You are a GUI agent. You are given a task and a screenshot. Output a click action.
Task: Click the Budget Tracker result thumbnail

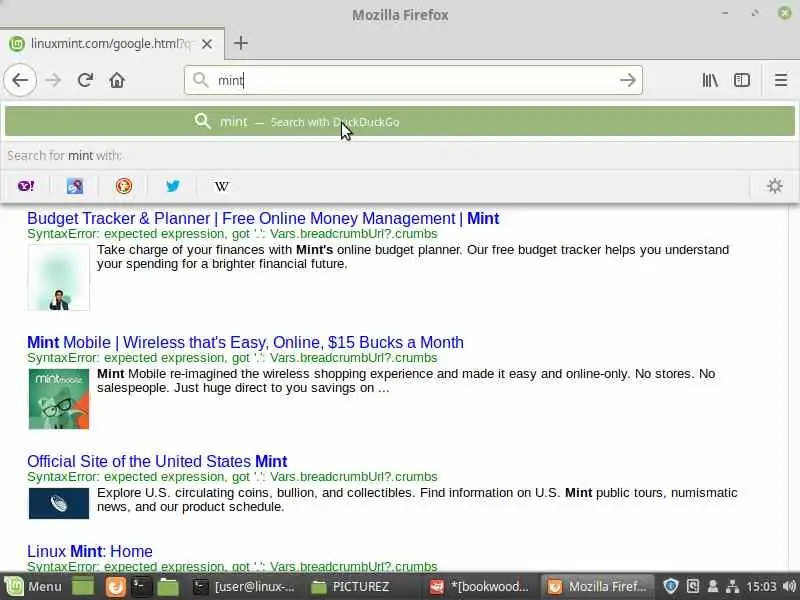click(x=59, y=278)
